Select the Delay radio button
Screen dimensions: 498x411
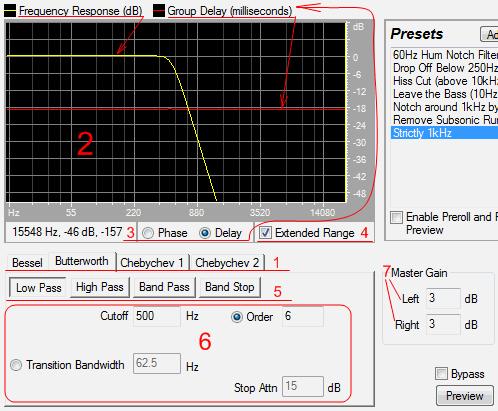pyautogui.click(x=205, y=233)
